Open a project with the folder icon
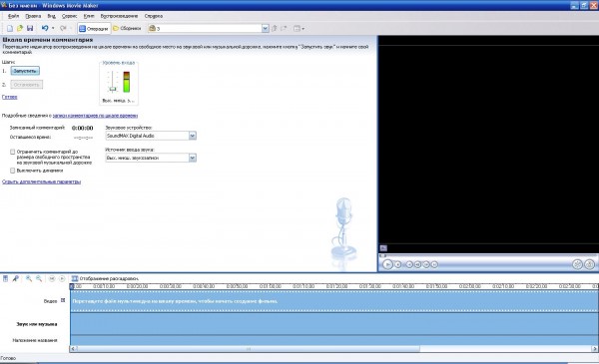Viewport: 599px width, 364px height. pyautogui.click(x=20, y=28)
